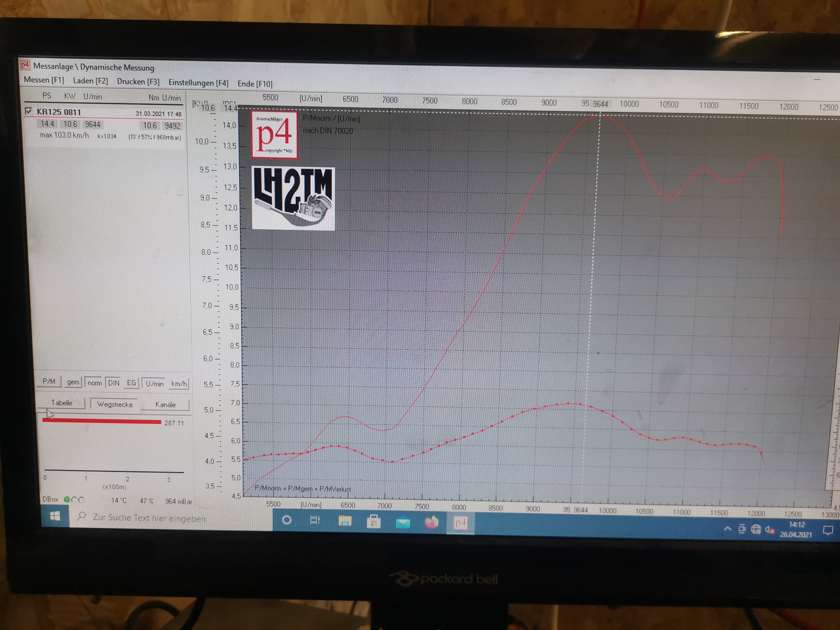This screenshot has height=630, width=840.
Task: Open Mail app from taskbar
Action: [403, 522]
